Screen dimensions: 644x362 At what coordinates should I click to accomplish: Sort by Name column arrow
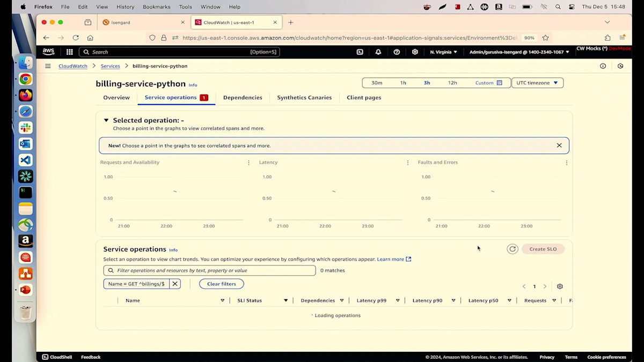click(223, 301)
